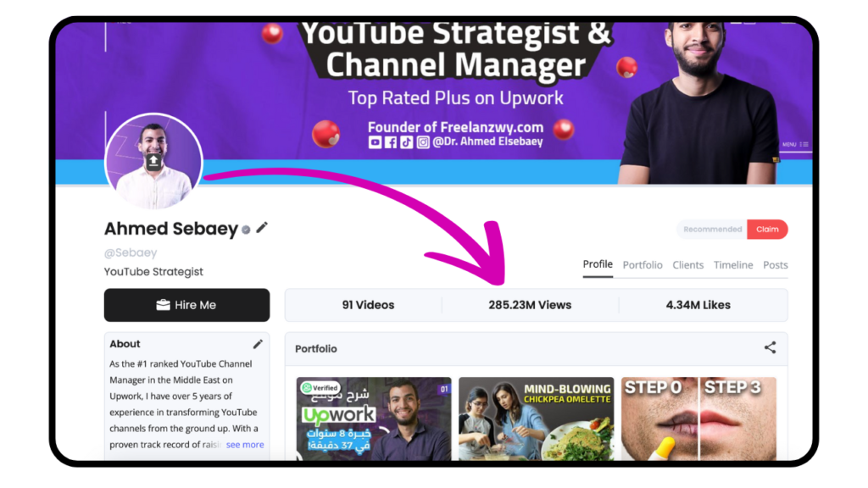Click the Hire Me button
This screenshot has height=488, width=868.
[x=187, y=305]
